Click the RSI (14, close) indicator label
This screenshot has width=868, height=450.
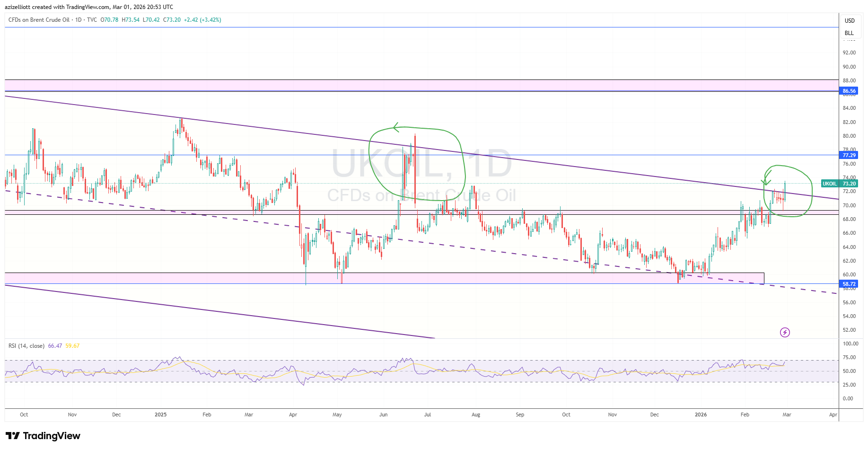click(26, 346)
